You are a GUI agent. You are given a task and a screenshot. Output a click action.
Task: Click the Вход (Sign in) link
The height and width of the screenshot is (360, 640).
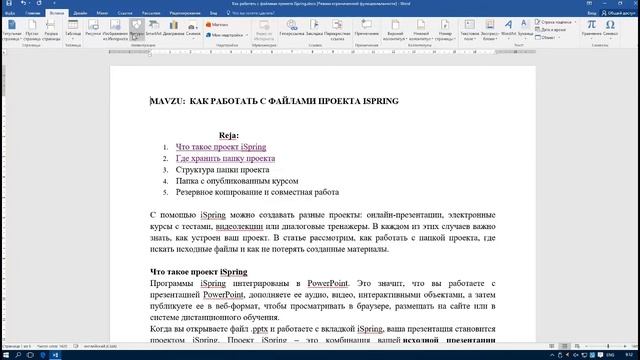point(592,13)
